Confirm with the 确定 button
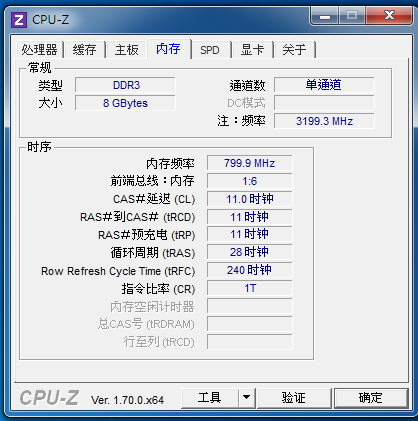Image resolution: width=418 pixels, height=421 pixels. (371, 398)
